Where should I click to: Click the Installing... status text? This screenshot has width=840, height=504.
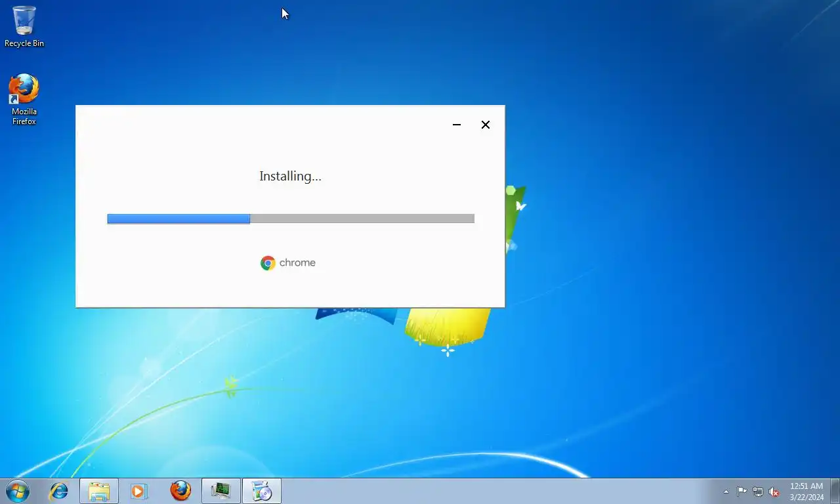(x=290, y=176)
